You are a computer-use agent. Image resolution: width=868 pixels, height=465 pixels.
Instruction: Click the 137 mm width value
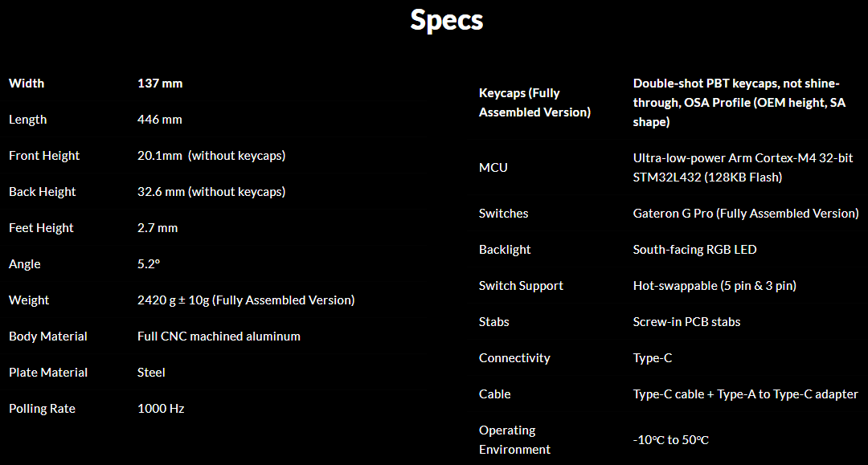160,84
